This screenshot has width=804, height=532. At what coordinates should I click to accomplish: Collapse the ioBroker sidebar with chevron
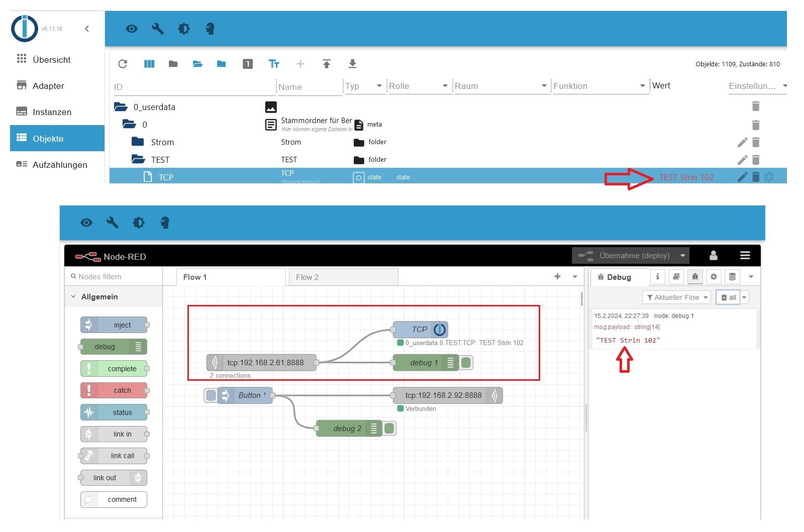pyautogui.click(x=87, y=29)
